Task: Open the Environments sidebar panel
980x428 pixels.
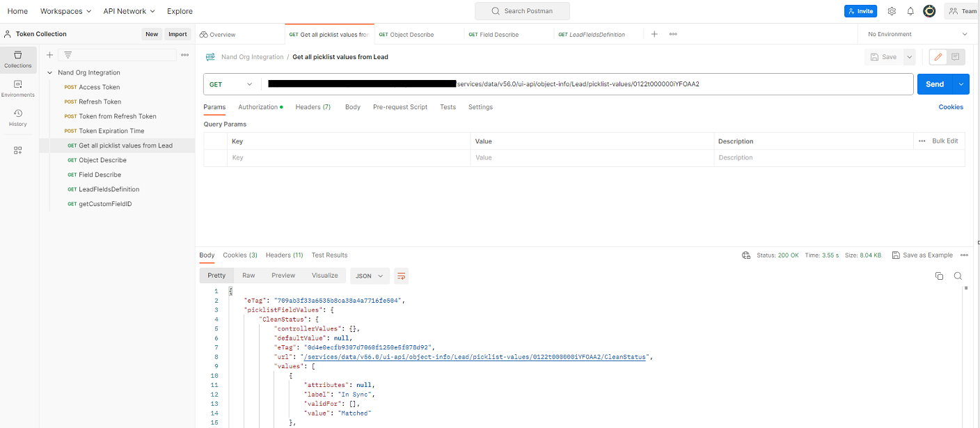Action: pos(18,88)
